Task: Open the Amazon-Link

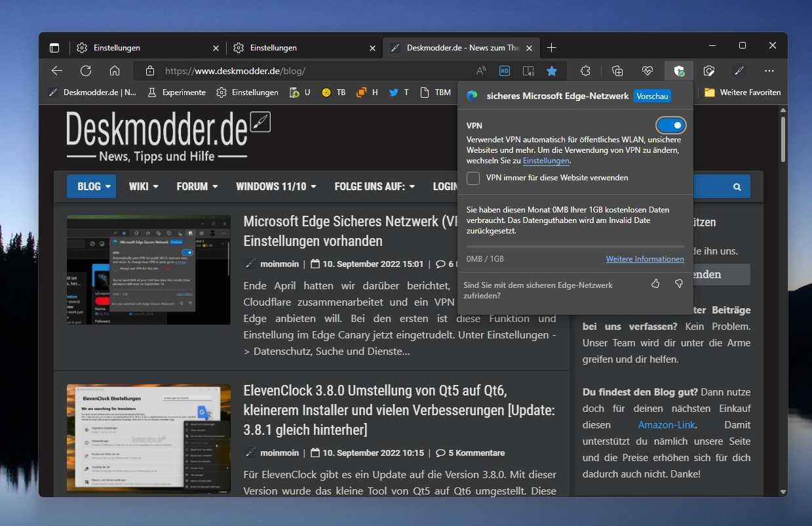Action: (667, 424)
